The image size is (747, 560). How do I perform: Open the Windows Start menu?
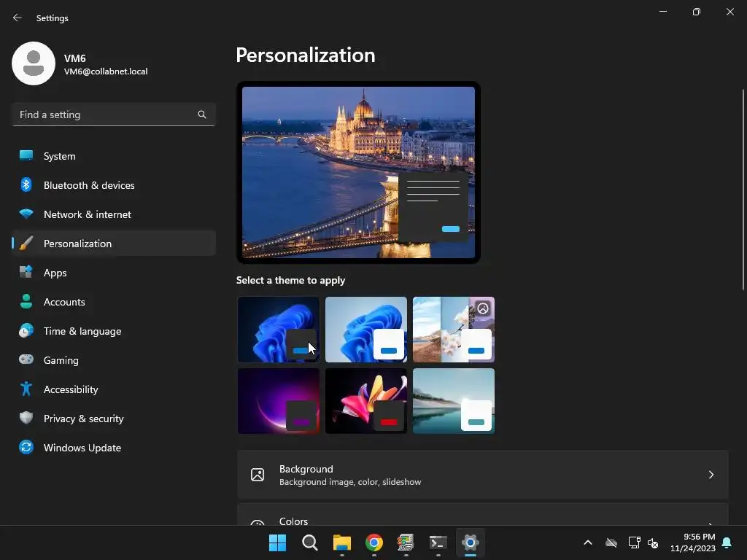(x=278, y=542)
